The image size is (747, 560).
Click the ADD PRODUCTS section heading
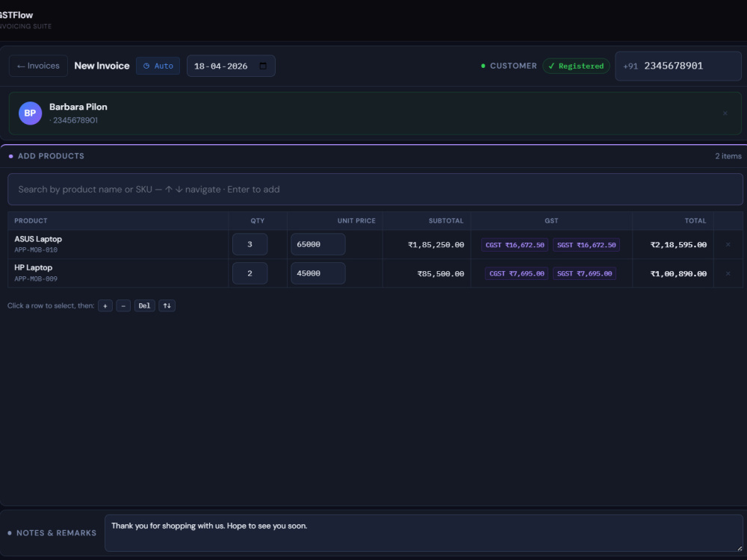51,156
